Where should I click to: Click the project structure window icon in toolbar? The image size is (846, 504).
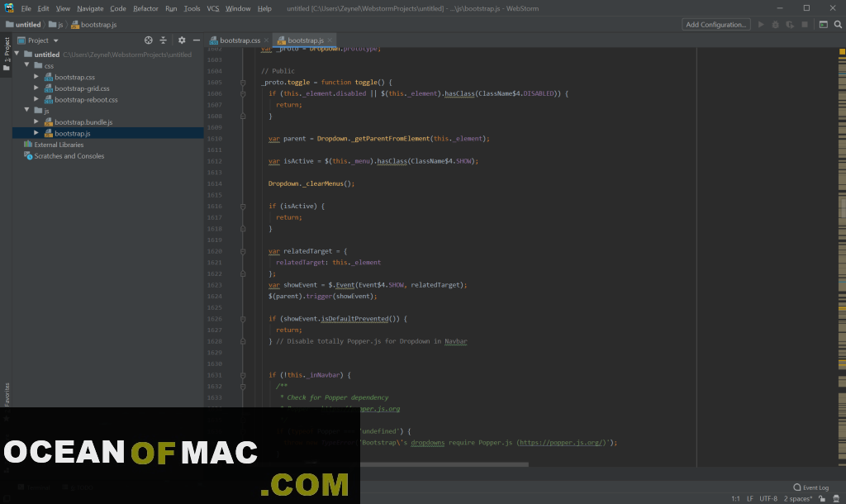(x=824, y=25)
